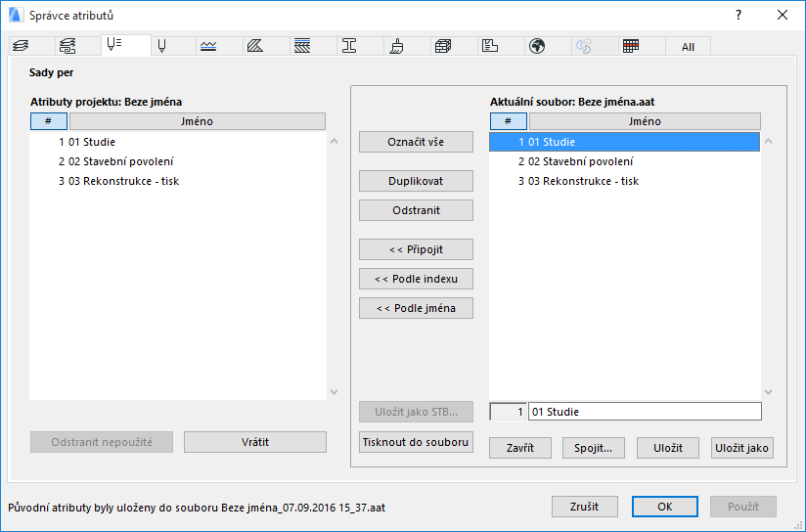Edit the 01 Studie name field
The image size is (806, 532).
click(x=646, y=412)
